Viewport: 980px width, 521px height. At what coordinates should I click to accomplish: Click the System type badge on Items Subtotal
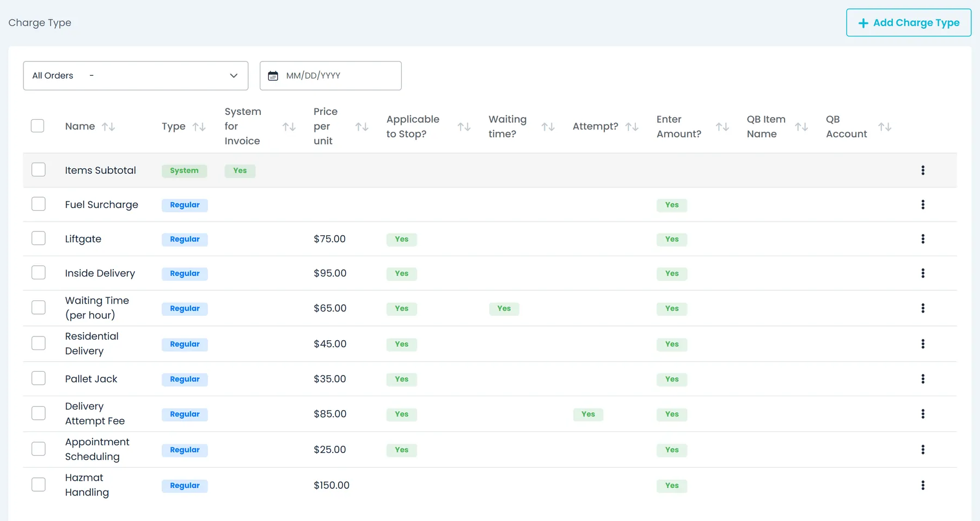pos(184,170)
